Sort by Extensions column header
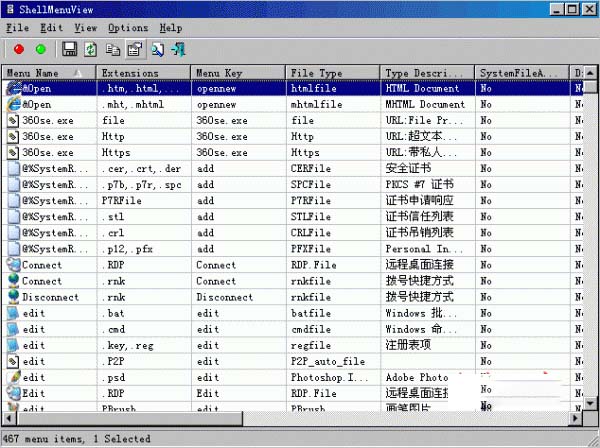Image resolution: width=600 pixels, height=448 pixels. (143, 73)
